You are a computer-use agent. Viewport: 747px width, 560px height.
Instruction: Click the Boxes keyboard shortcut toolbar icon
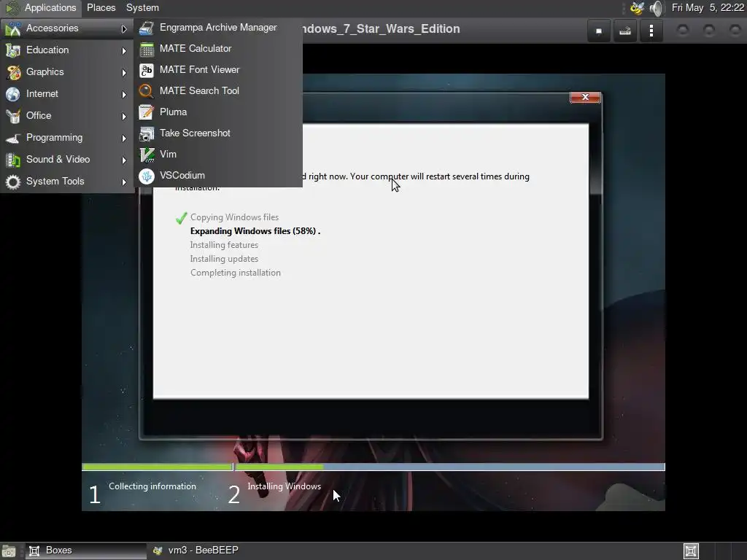[x=625, y=31]
